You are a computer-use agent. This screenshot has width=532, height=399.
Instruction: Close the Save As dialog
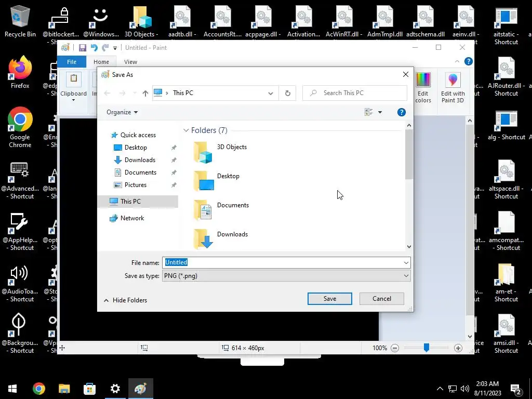point(405,75)
